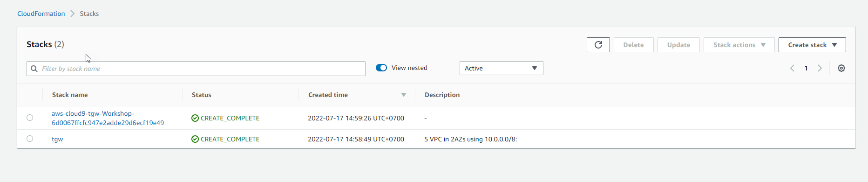Open Stack actions menu
Viewport: 868px width, 182px height.
tap(739, 45)
